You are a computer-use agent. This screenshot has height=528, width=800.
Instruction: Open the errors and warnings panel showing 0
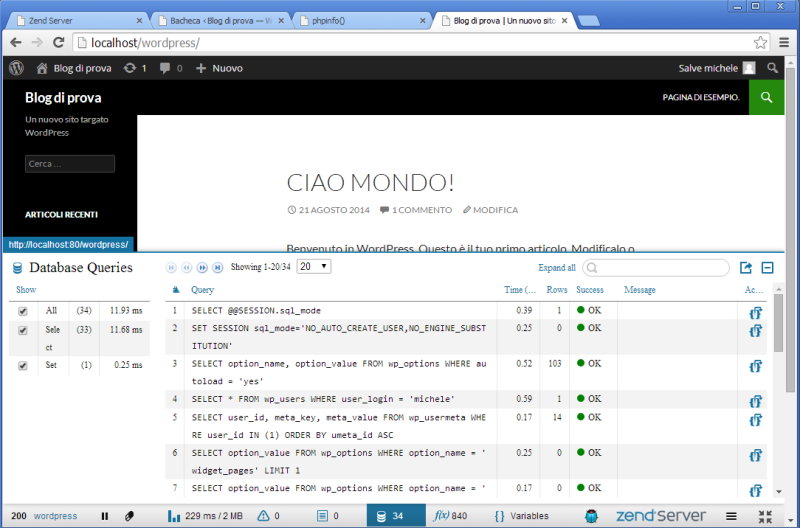[268, 516]
